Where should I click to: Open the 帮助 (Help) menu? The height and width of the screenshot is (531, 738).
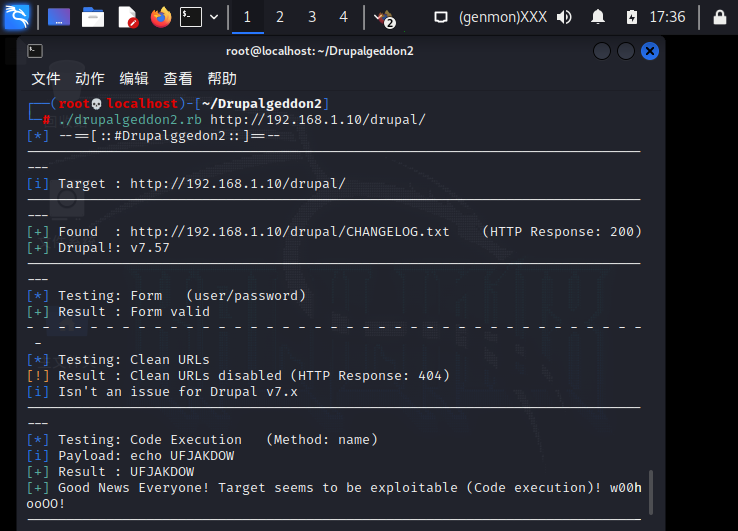(222, 79)
